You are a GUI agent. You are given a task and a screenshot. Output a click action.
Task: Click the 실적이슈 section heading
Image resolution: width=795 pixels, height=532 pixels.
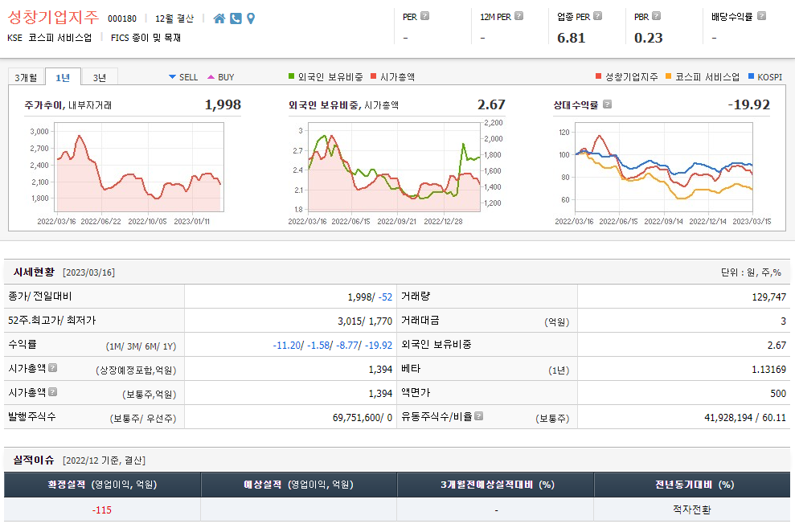pos(34,460)
